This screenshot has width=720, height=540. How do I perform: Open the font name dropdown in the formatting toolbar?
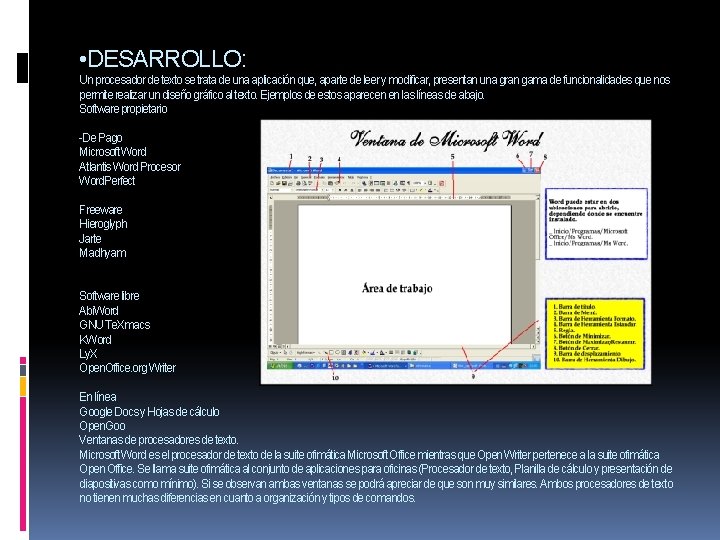pyautogui.click(x=308, y=190)
